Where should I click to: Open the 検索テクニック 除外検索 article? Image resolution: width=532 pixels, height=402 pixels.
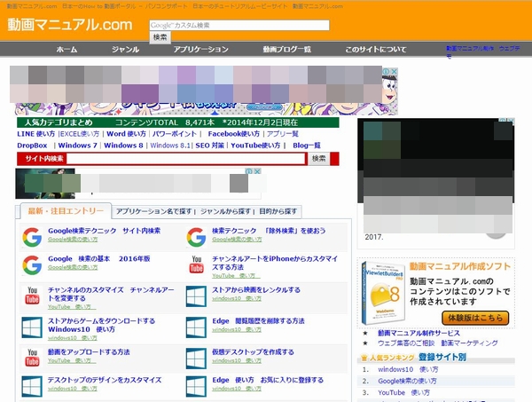pos(269,231)
